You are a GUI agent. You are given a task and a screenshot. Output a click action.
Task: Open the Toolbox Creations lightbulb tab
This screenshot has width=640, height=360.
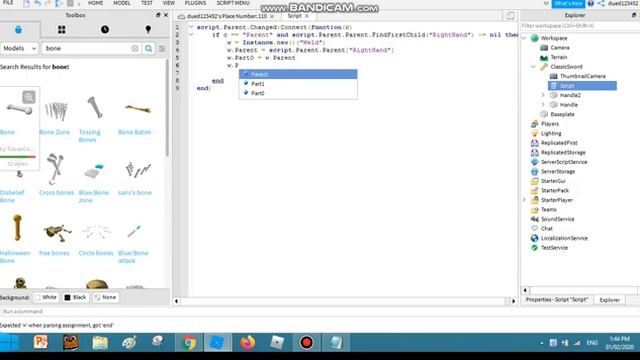pyautogui.click(x=148, y=29)
